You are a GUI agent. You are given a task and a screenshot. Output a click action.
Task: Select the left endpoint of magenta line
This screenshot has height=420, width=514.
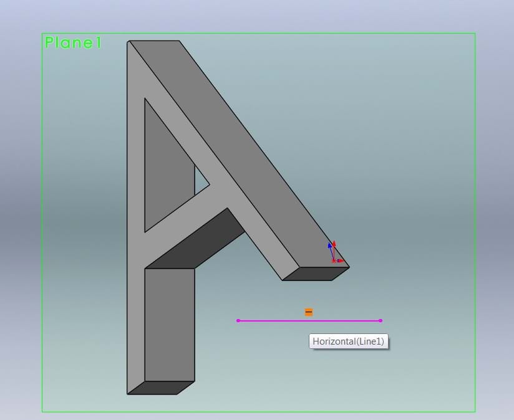238,321
